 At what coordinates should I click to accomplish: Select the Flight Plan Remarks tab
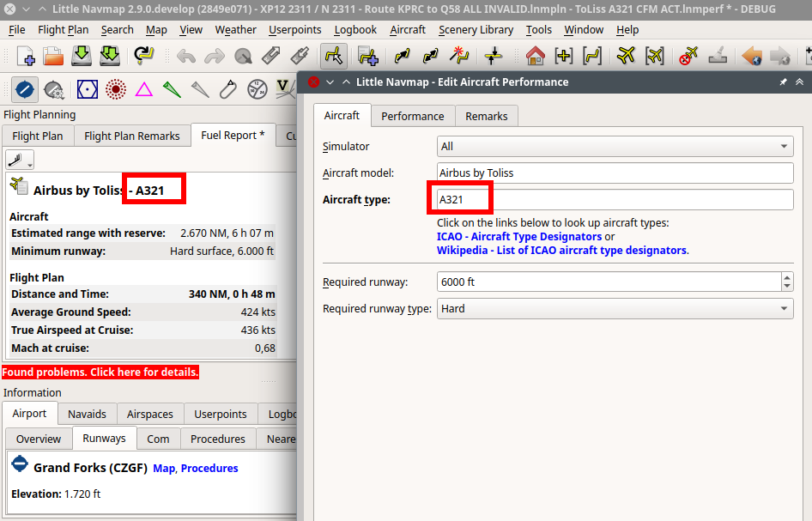coord(132,136)
